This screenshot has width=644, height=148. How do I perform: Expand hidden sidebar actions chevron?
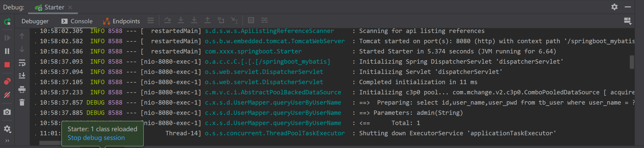[7, 141]
